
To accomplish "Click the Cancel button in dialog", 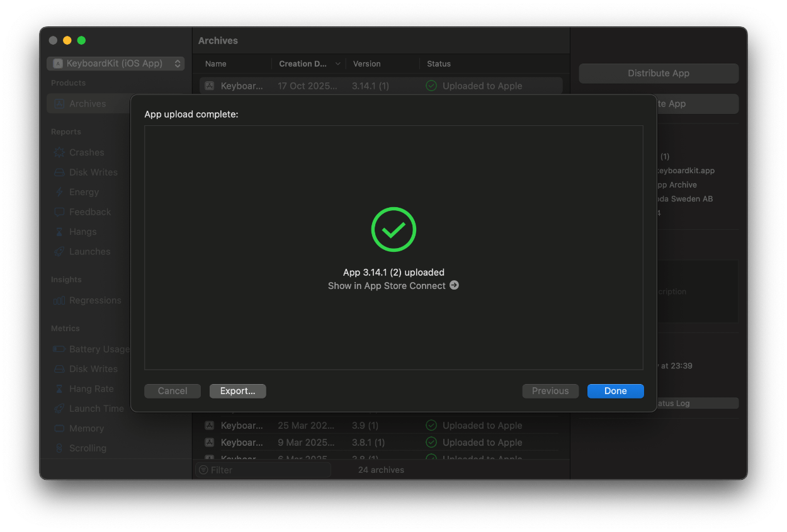I will click(173, 391).
